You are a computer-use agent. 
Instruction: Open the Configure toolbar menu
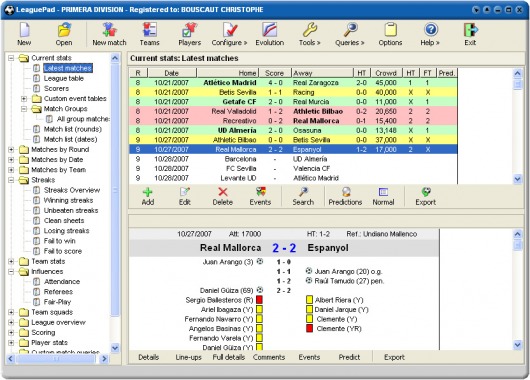pos(230,34)
